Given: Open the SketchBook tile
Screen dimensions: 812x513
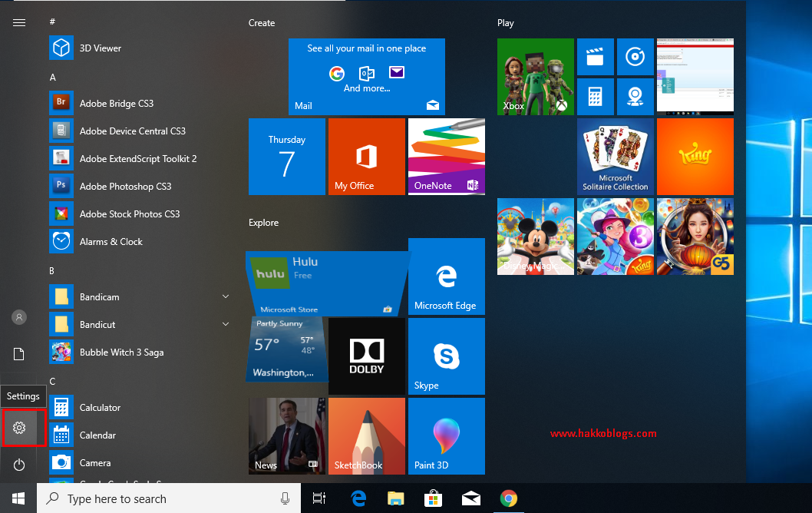Looking at the screenshot, I should pos(366,436).
